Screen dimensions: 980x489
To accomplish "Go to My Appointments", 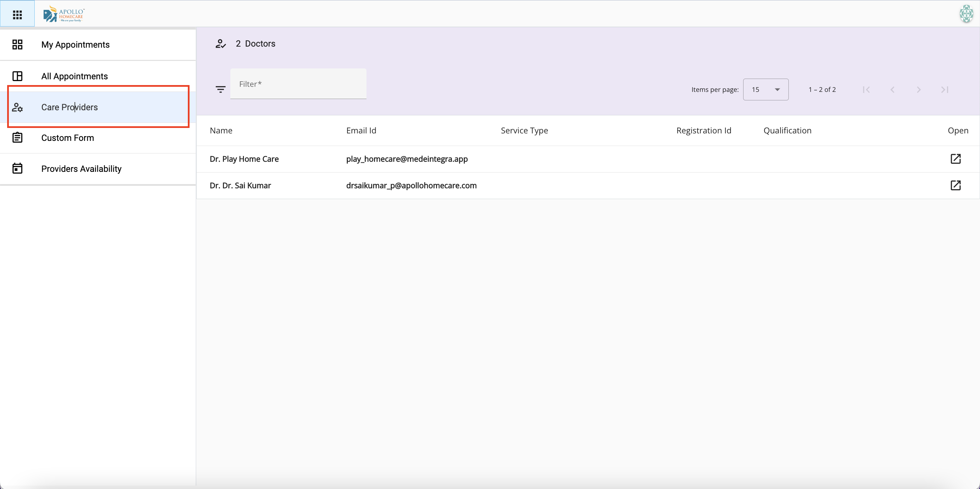I will click(75, 45).
